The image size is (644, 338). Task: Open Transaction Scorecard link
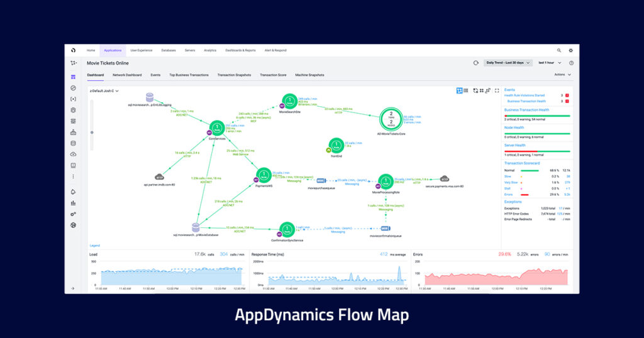522,163
